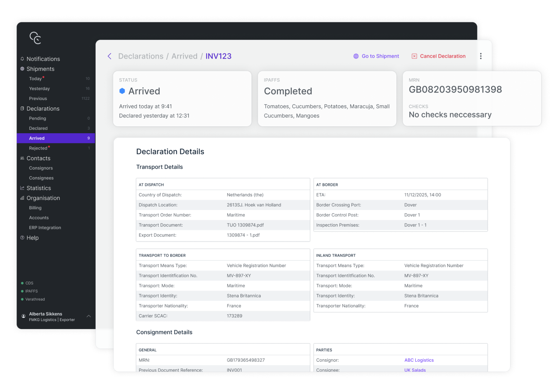The image size is (559, 392).
Task: Click the Statistics chart icon
Action: point(22,188)
